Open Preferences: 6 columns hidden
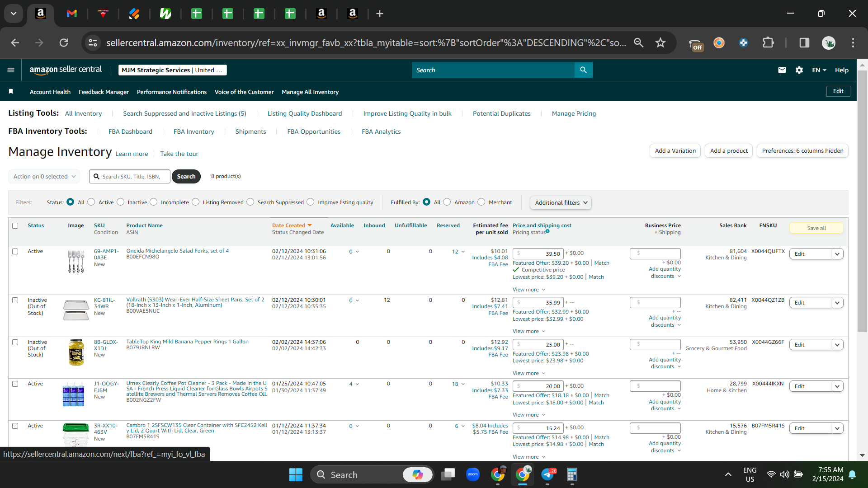 click(802, 150)
